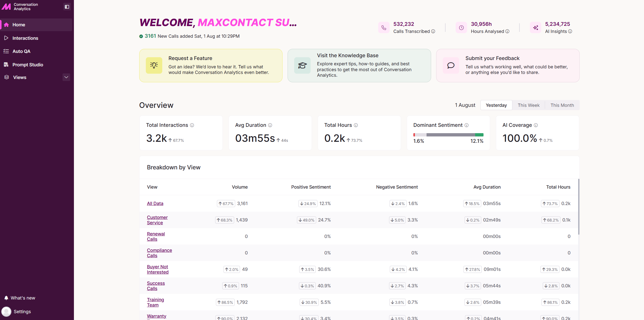Click the Calls Transcribed phone icon
The width and height of the screenshot is (644, 320).
(384, 28)
